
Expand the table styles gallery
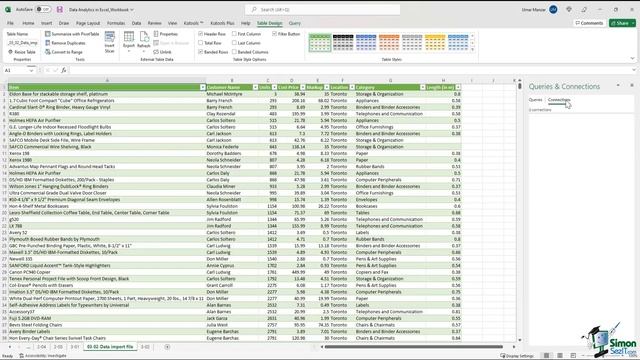(473, 50)
